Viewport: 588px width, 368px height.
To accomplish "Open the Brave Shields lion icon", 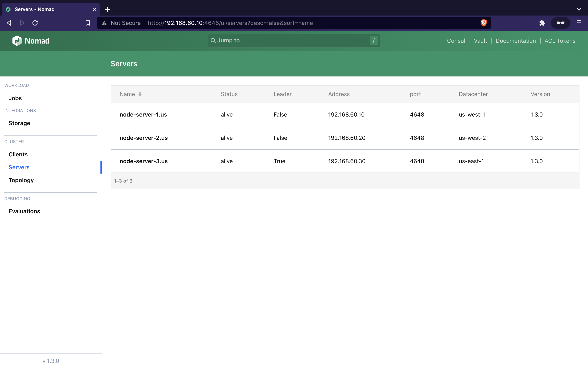I will tap(484, 23).
